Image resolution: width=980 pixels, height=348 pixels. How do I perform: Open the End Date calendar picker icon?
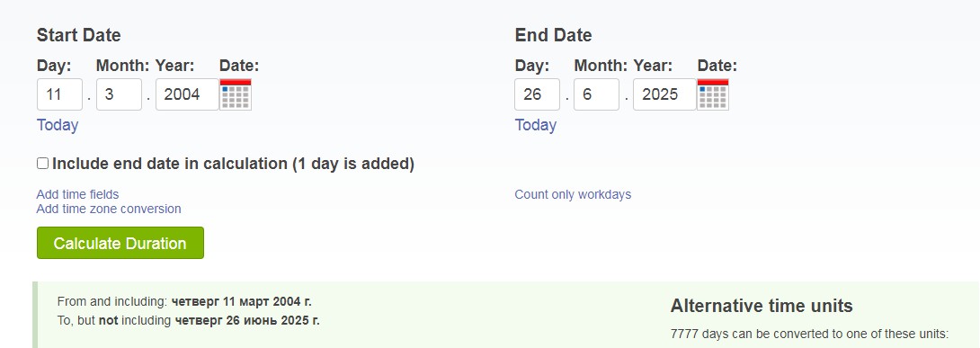(x=713, y=94)
